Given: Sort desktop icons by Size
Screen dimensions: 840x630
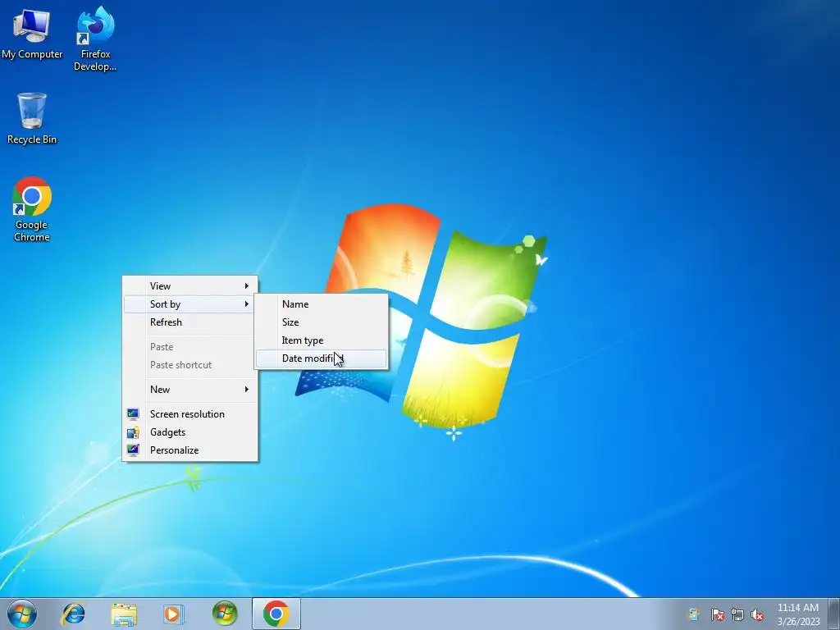Looking at the screenshot, I should [x=321, y=322].
